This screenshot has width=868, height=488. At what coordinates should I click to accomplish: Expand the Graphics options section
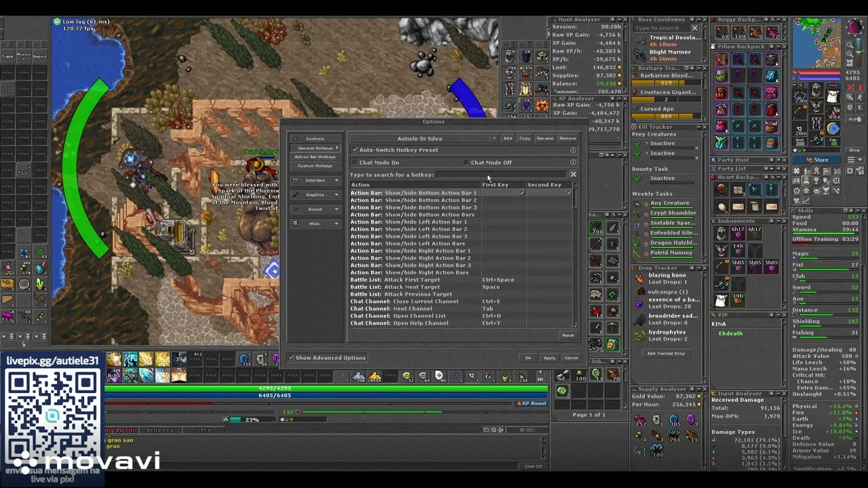[315, 195]
